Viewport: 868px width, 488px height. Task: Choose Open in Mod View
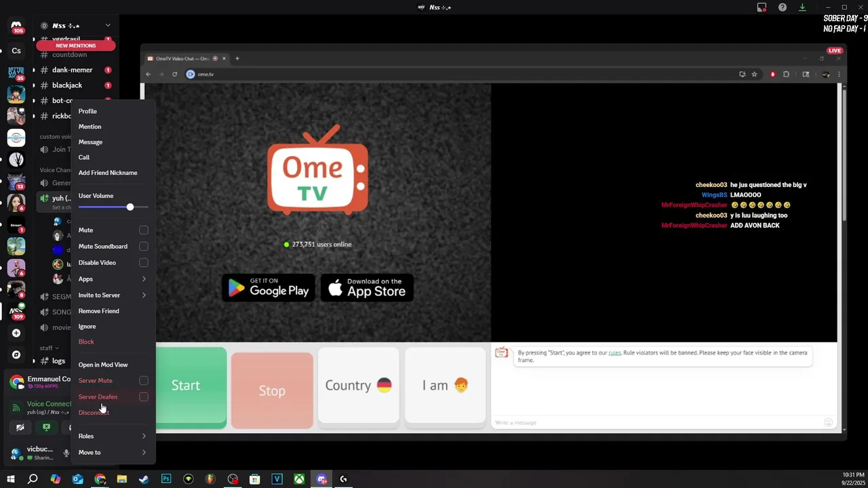[113, 365]
